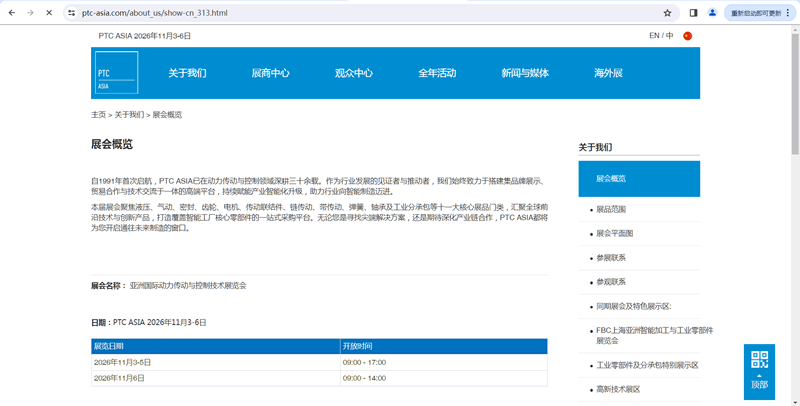Stop the page from loading

(49, 13)
